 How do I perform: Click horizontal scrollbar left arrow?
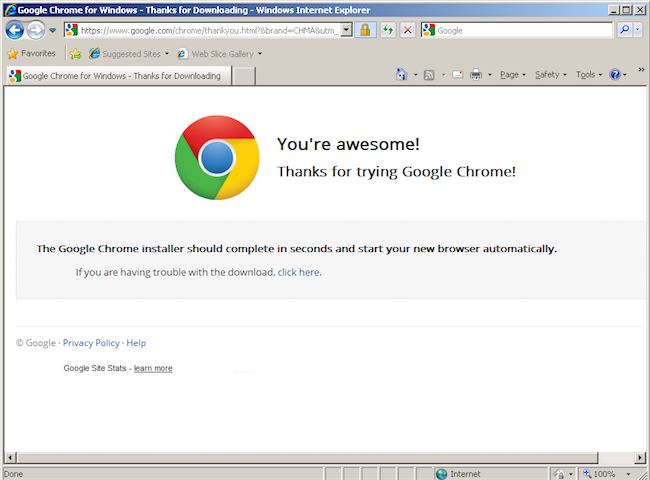(x=11, y=458)
